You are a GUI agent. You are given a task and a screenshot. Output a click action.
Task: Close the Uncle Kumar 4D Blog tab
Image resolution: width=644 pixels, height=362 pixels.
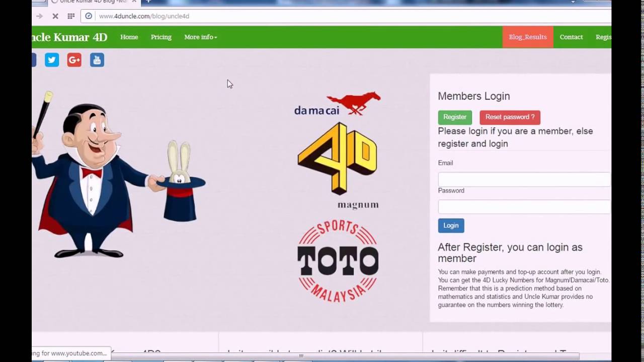134,2
